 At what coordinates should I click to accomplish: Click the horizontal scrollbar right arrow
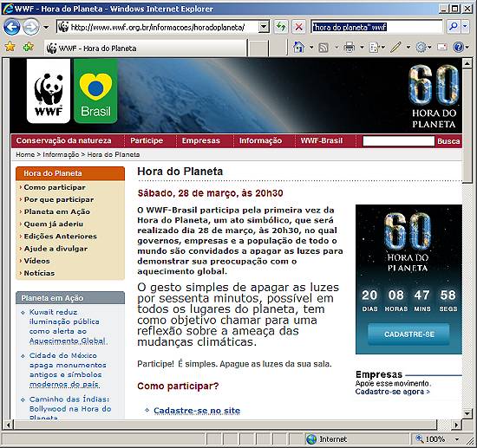pos(456,425)
